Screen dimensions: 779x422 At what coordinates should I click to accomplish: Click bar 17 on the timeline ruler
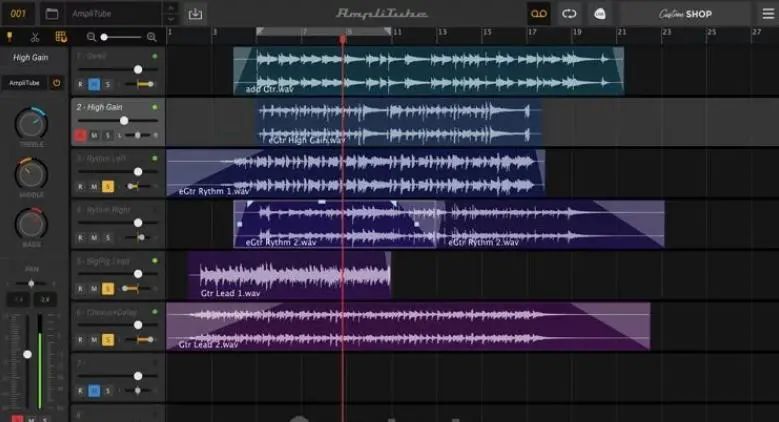(532, 32)
